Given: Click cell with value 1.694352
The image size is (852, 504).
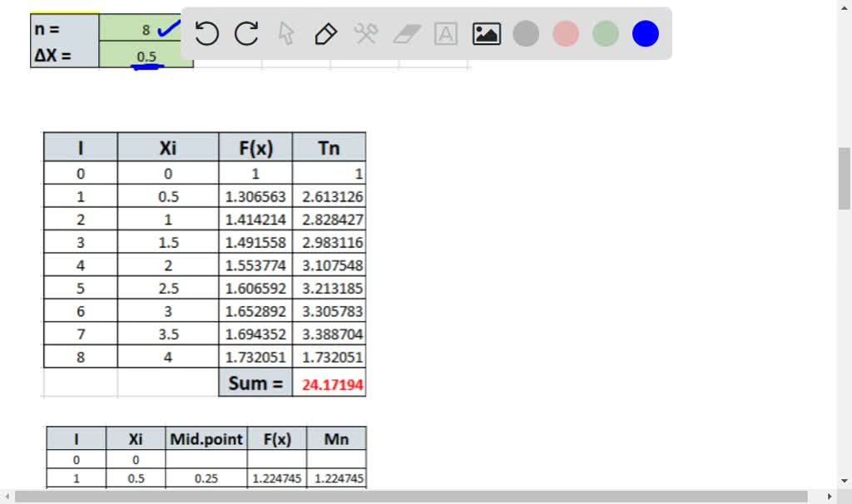Looking at the screenshot, I should pyautogui.click(x=255, y=334).
